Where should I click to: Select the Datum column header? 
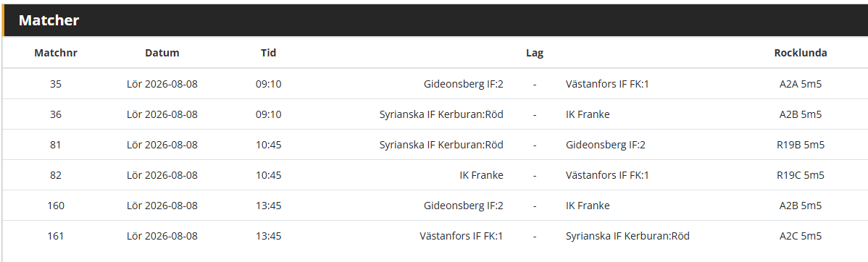pos(162,53)
